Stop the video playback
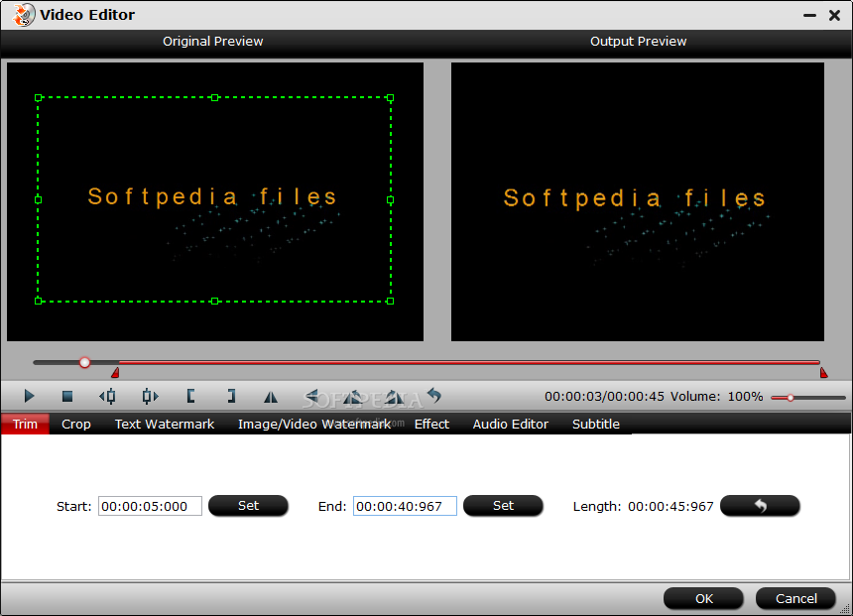The height and width of the screenshot is (616, 853). point(67,396)
